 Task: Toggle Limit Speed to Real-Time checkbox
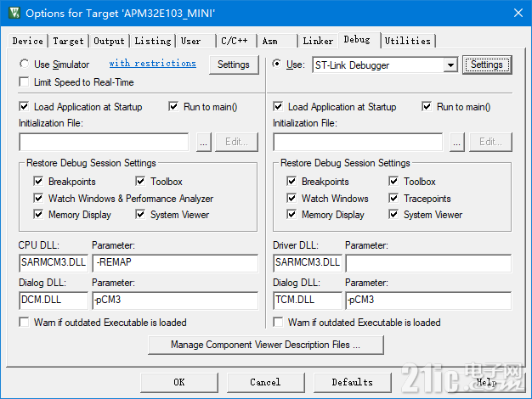[x=24, y=82]
